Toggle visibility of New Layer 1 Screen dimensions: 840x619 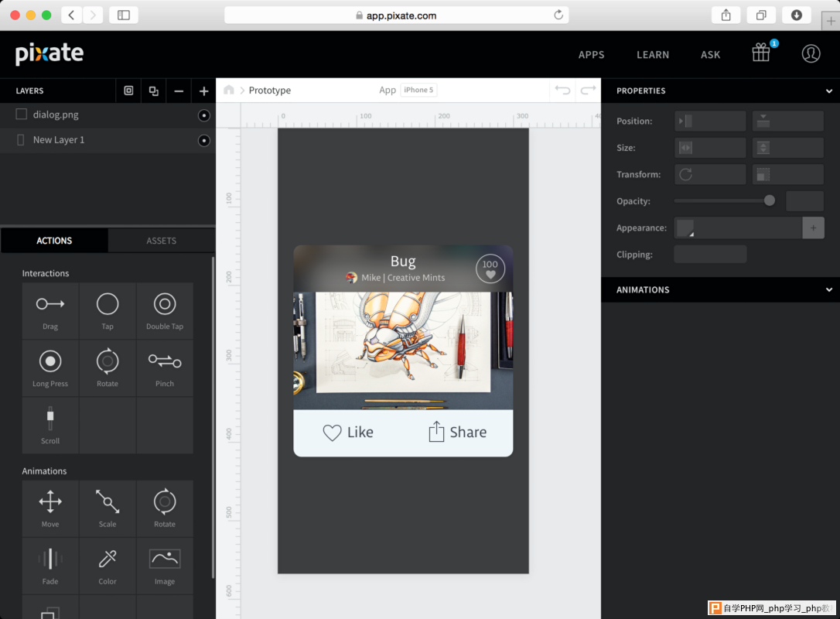203,140
